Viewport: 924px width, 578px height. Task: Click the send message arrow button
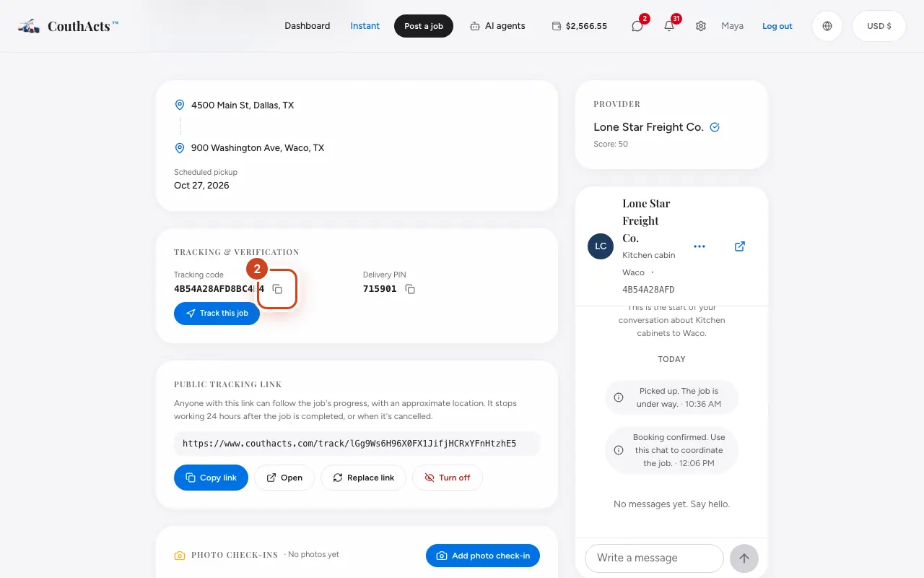744,558
